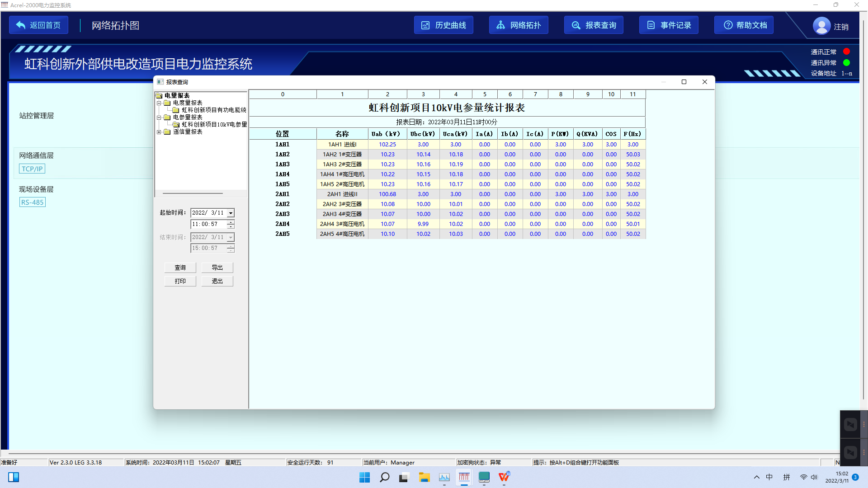Image resolution: width=868 pixels, height=488 pixels.
Task: Click the user avatar icon
Action: [821, 26]
